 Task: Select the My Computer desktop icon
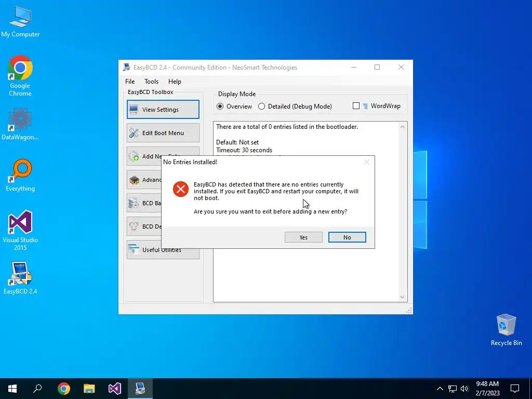(x=20, y=21)
